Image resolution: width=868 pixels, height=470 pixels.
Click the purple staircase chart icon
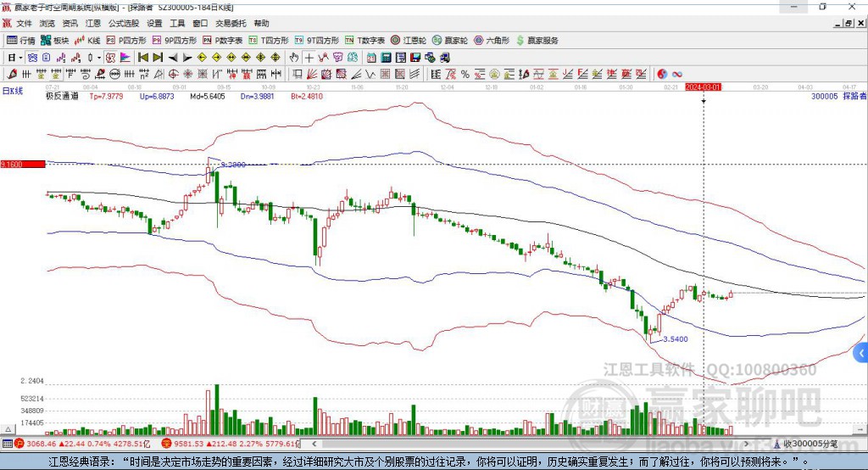point(61,57)
